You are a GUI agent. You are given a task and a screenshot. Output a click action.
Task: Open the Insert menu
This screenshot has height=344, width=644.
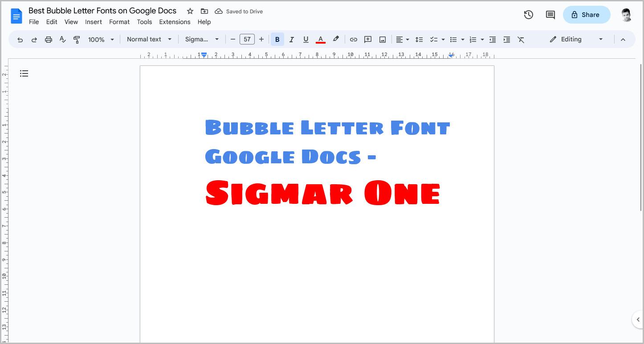(94, 21)
